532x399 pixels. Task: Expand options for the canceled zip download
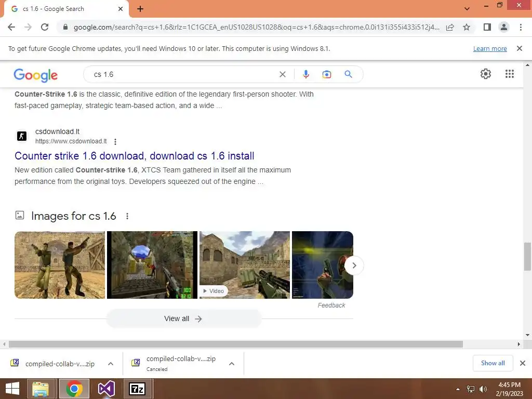coord(232,364)
